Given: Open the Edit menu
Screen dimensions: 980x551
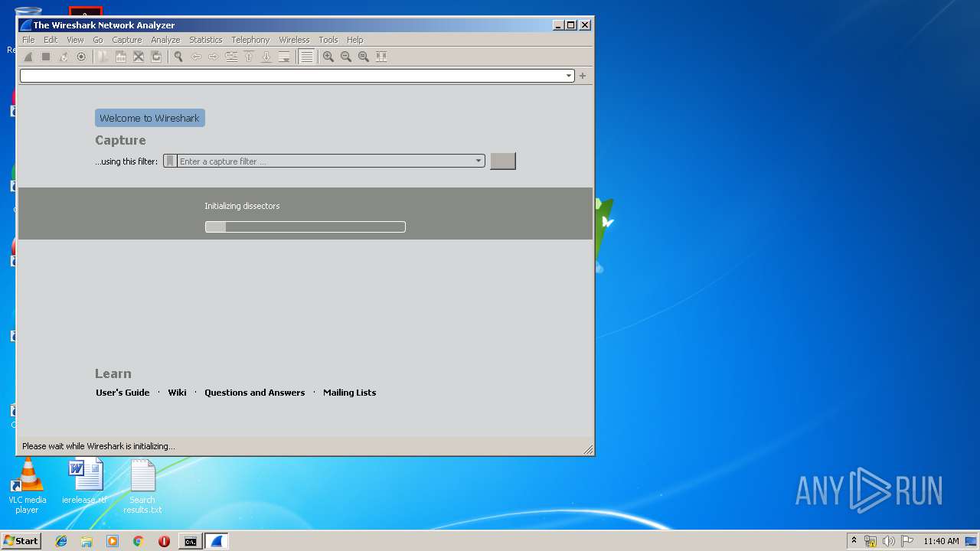Looking at the screenshot, I should 51,40.
